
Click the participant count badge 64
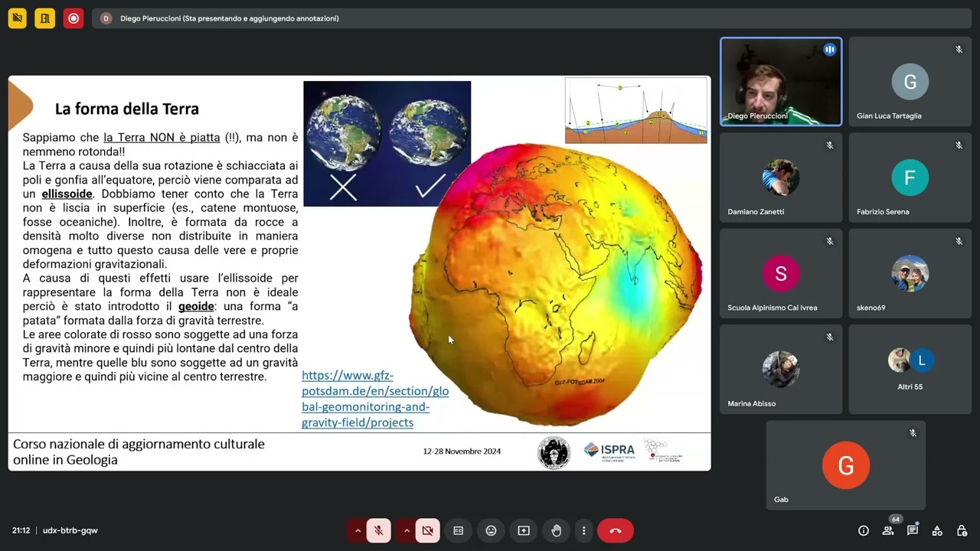coord(896,520)
